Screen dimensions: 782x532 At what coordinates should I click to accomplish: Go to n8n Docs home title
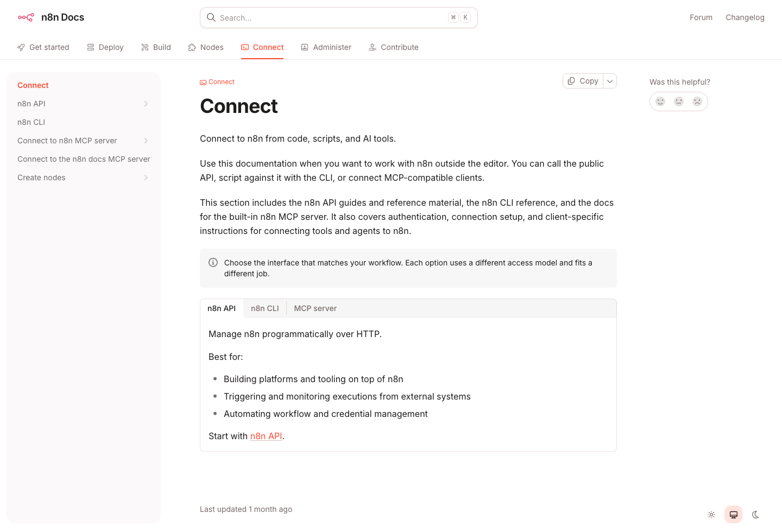[62, 17]
